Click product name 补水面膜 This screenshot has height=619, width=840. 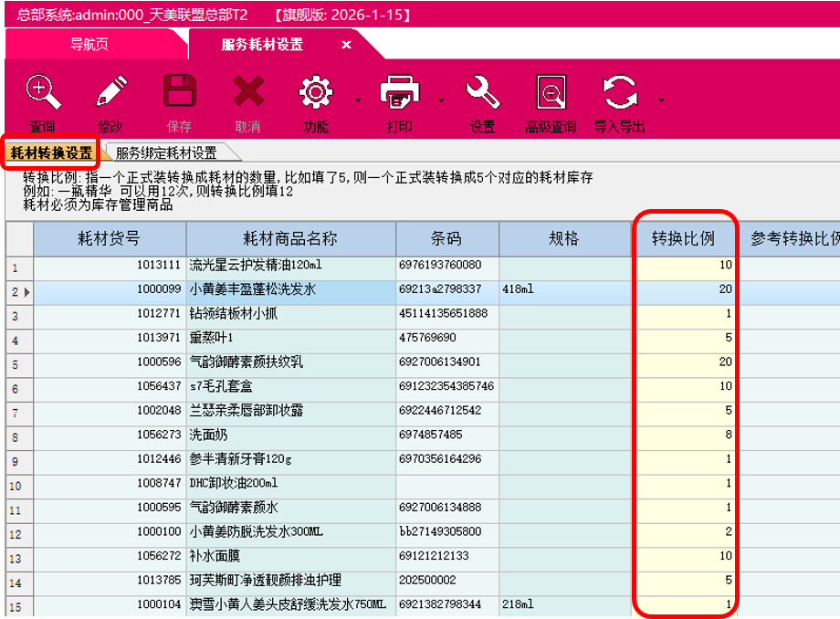[x=215, y=556]
